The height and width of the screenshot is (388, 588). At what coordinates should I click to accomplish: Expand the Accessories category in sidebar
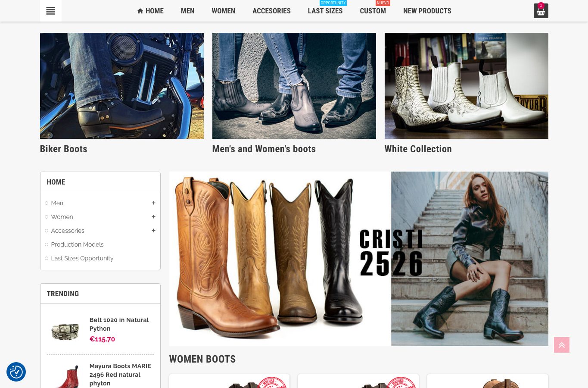click(153, 231)
